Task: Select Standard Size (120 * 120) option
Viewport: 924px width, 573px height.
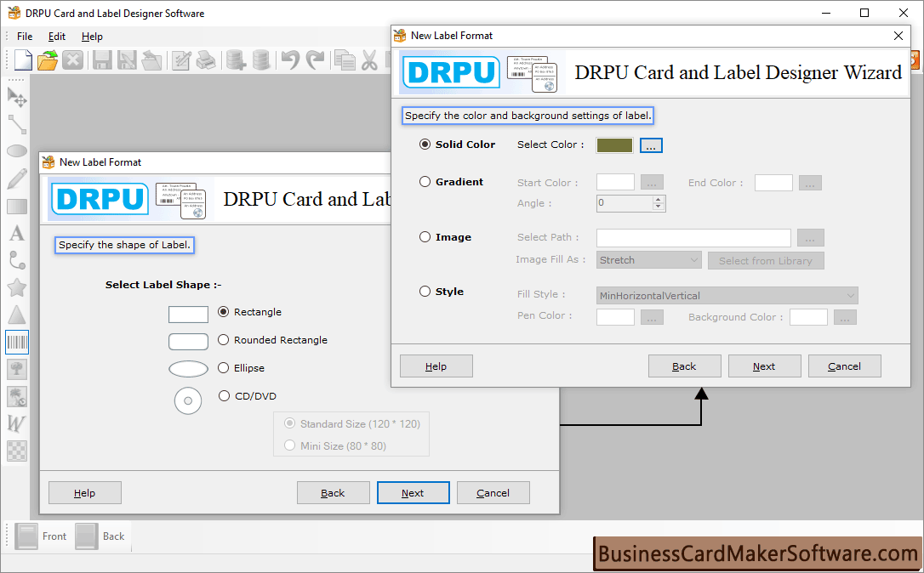Action: [x=289, y=423]
